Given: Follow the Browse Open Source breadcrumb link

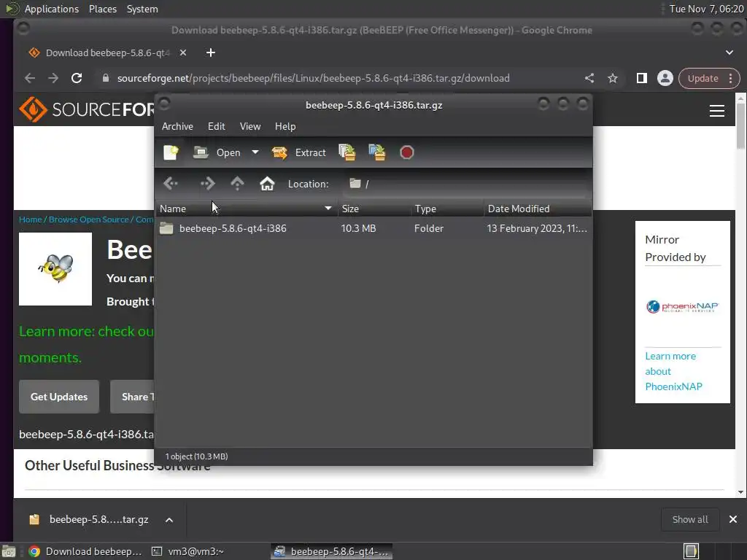Looking at the screenshot, I should [88, 219].
